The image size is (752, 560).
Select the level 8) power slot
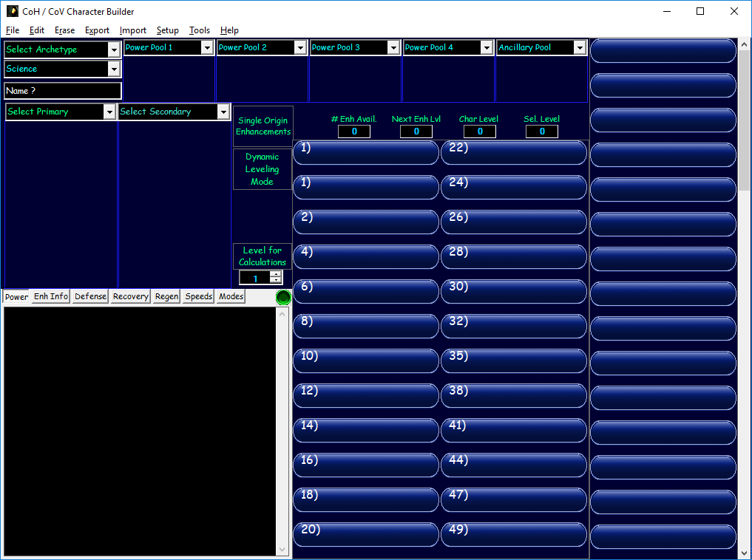366,327
